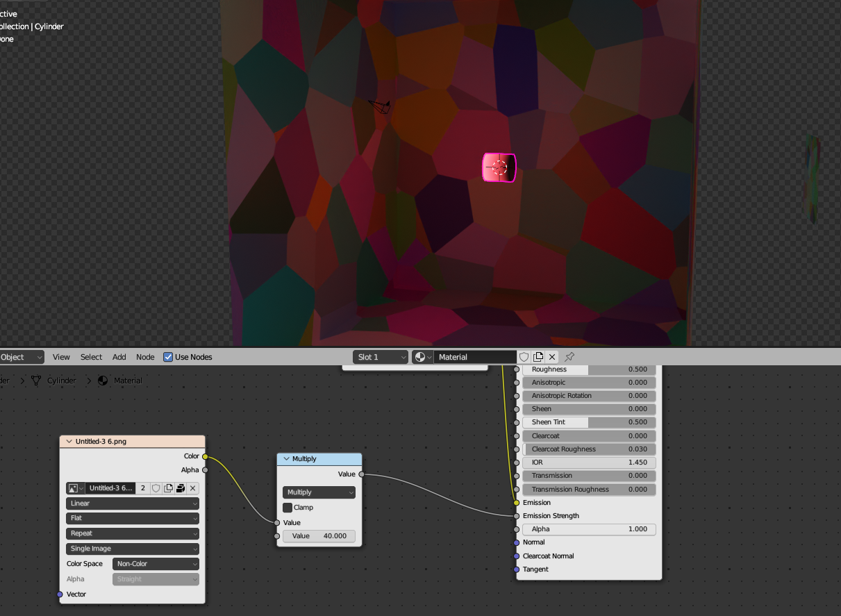Toggle fake user shield for Material in the header
This screenshot has width=841, height=616.
point(524,357)
